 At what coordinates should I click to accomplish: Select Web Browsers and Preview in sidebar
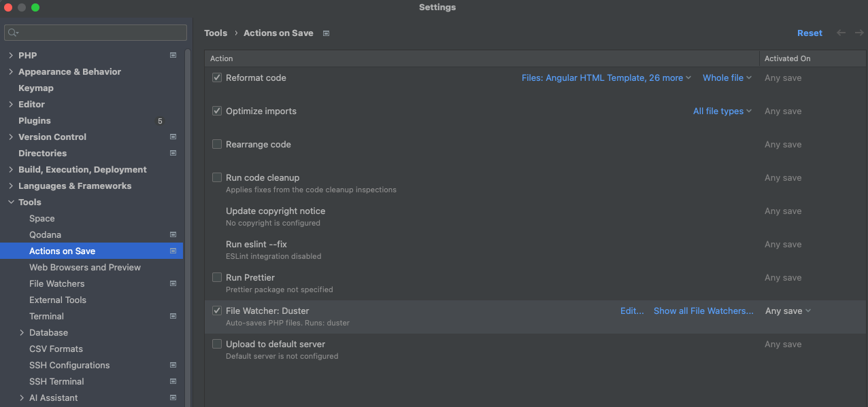click(85, 267)
